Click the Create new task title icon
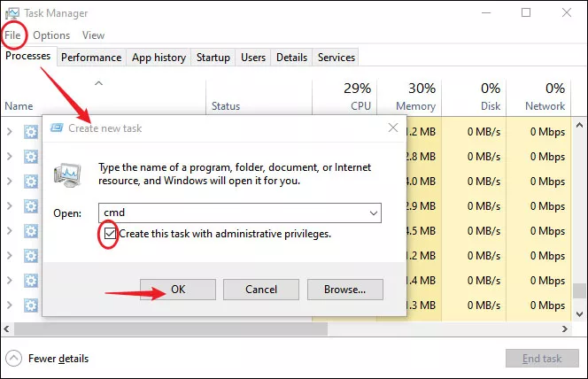 coord(57,128)
